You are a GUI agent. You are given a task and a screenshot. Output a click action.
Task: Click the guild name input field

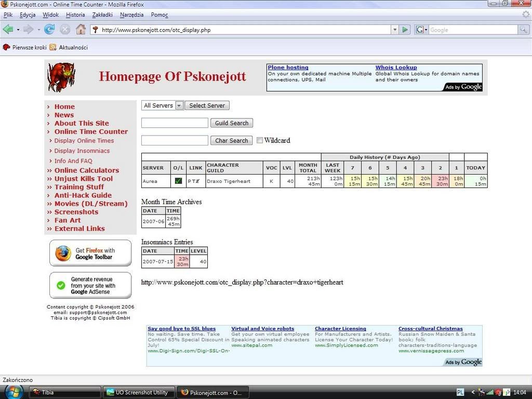[175, 123]
